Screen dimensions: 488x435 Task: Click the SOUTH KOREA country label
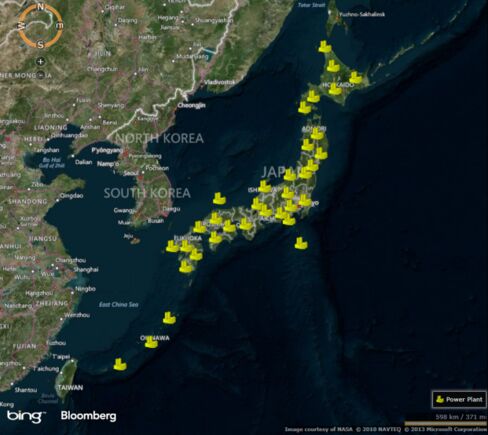click(x=147, y=193)
